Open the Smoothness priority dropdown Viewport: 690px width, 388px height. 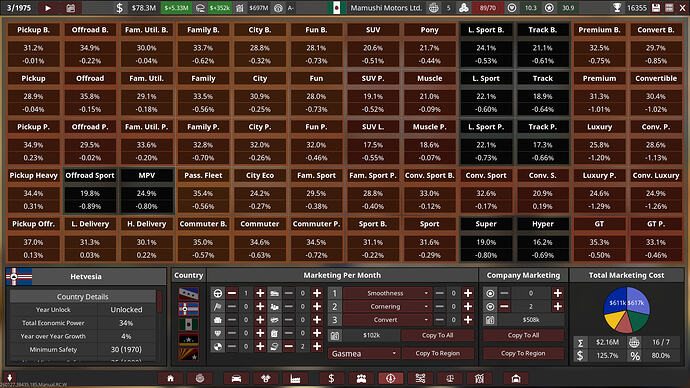pyautogui.click(x=387, y=293)
